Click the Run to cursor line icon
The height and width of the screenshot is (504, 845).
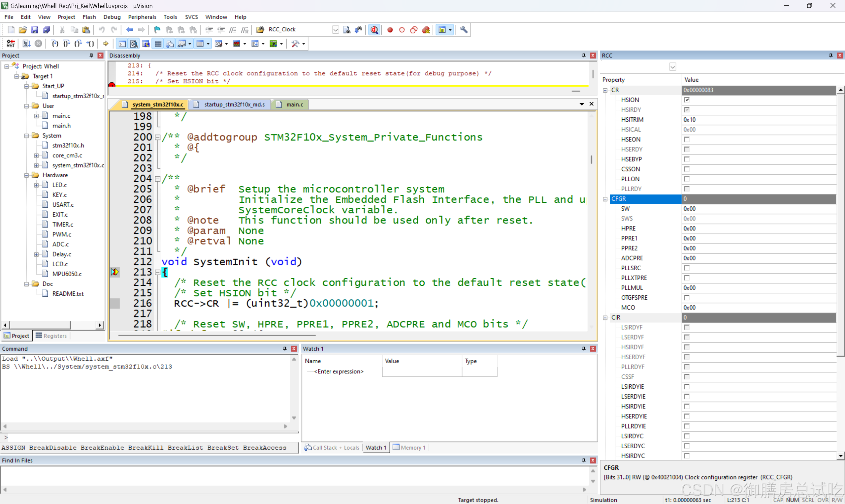click(x=90, y=44)
